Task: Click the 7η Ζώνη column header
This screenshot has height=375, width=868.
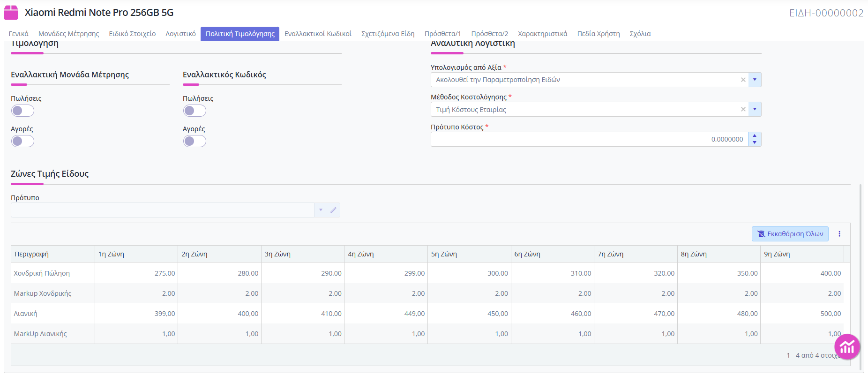Action: [x=636, y=254]
